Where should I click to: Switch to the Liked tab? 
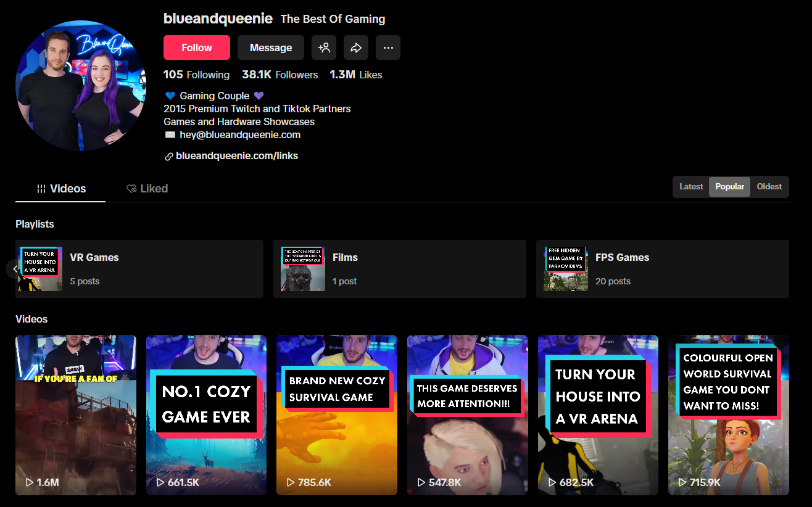click(x=147, y=189)
